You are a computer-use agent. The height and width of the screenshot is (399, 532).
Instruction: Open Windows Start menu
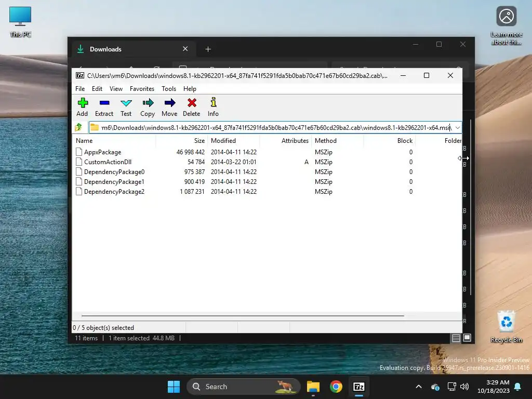point(174,387)
